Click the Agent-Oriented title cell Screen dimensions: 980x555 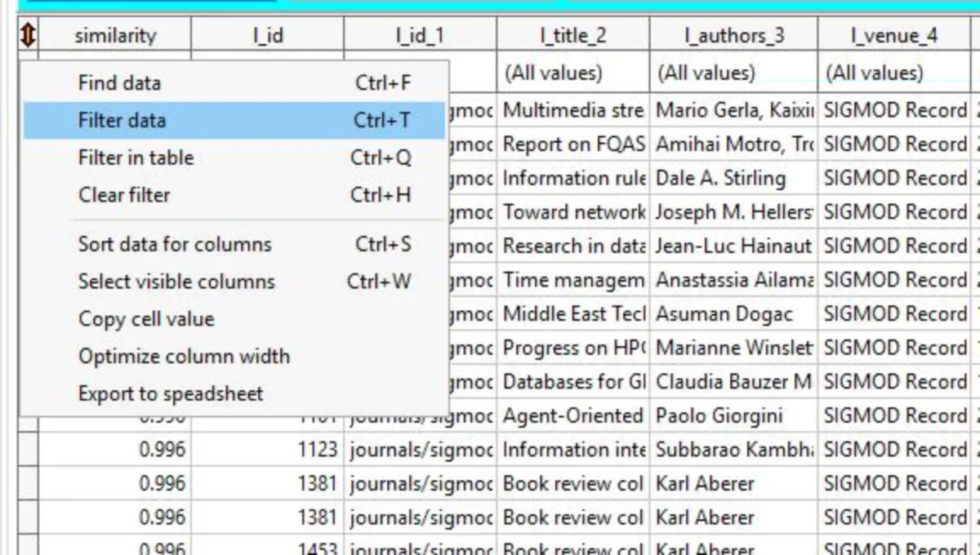click(573, 416)
